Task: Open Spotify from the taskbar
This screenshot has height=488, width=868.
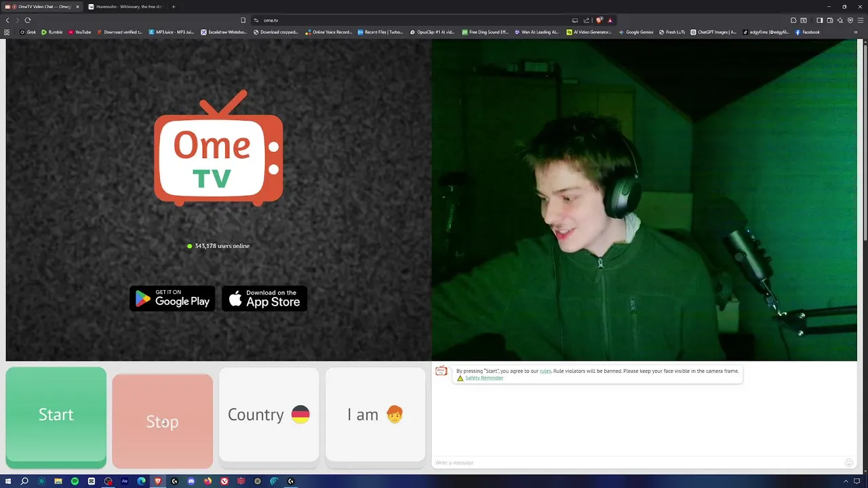Action: click(75, 481)
